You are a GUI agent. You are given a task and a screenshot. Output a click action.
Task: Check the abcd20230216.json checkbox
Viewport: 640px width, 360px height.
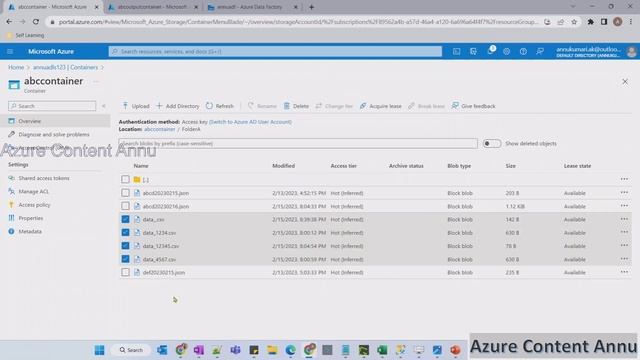coord(125,206)
